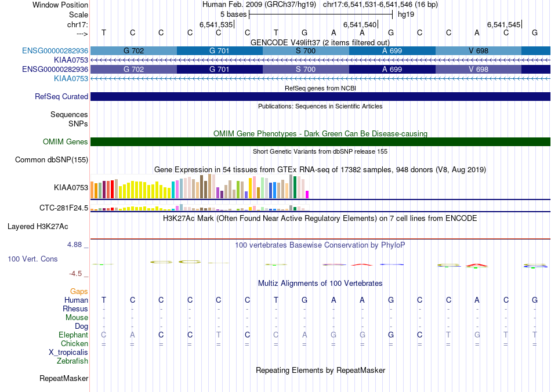Click the Human alignment row label
Image resolution: width=551 pixels, height=392 pixels.
(76, 300)
